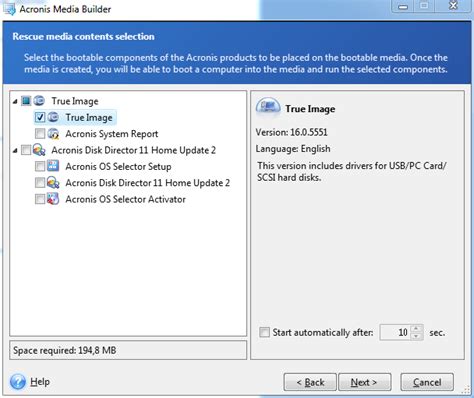
Task: Open the Help link
Action: click(40, 382)
